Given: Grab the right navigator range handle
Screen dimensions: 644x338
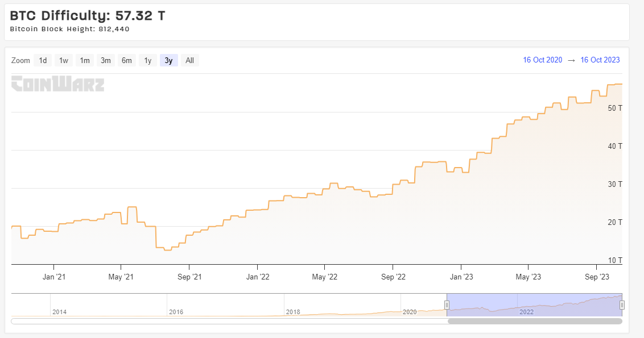Looking at the screenshot, I should (622, 305).
